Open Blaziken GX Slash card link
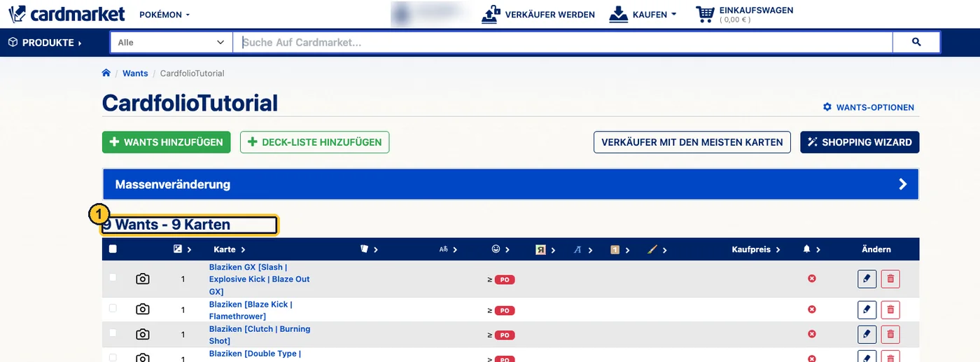 coord(259,279)
